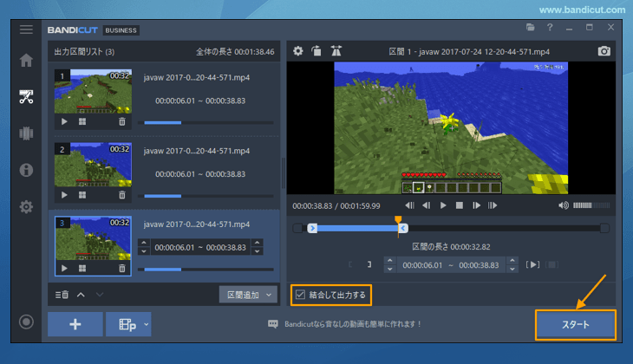Click end time field 00:00:38.83 below timeline
Viewport: 633px width, 364px height.
pos(479,265)
